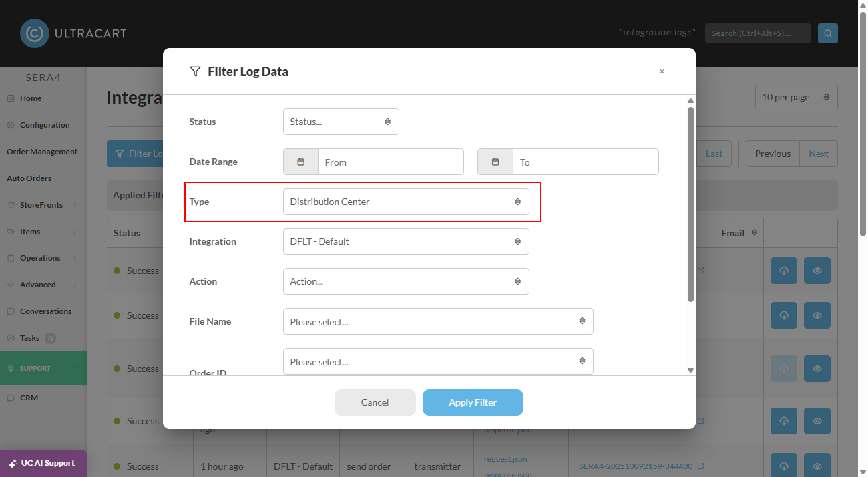The image size is (868, 477).
Task: Click the external link icon next to SERA4-202510092159-344400
Action: click(700, 466)
